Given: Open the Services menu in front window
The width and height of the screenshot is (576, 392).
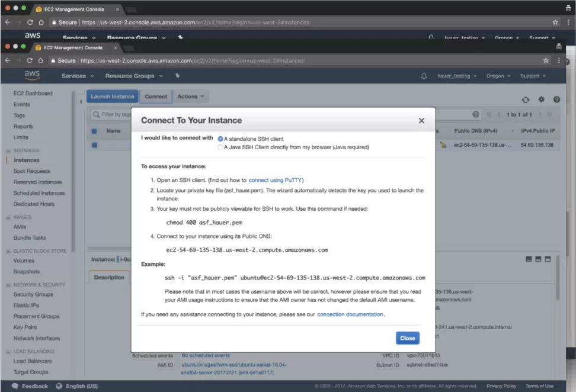Looking at the screenshot, I should click(78, 76).
